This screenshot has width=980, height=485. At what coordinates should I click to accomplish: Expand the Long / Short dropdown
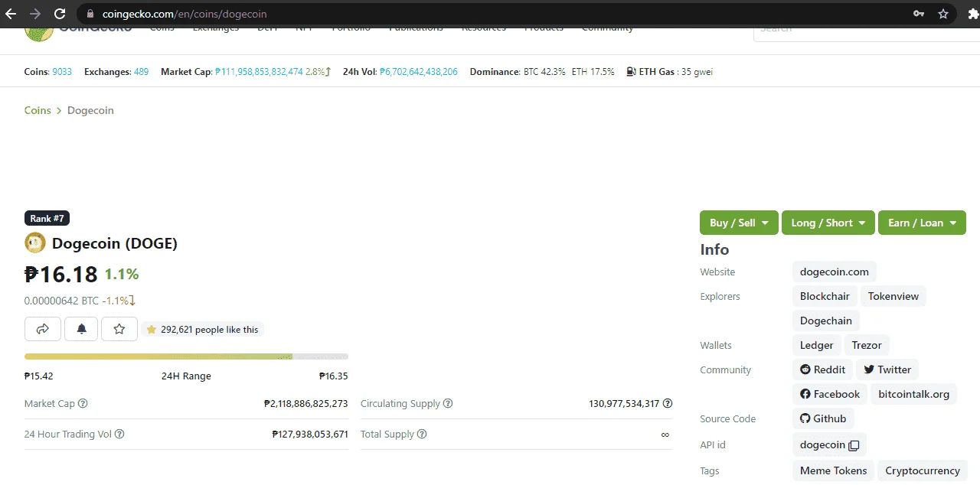(x=828, y=223)
